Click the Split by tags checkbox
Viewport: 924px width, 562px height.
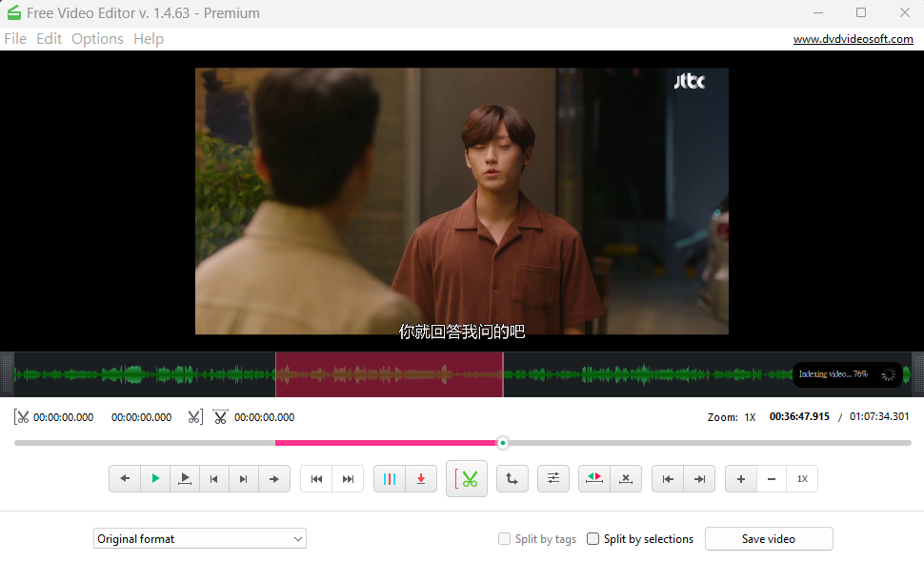[504, 538]
